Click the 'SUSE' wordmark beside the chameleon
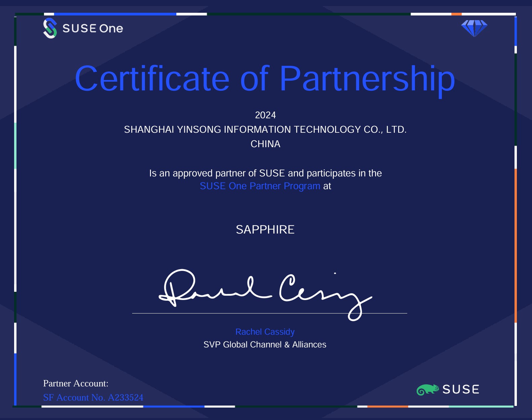 coord(461,390)
